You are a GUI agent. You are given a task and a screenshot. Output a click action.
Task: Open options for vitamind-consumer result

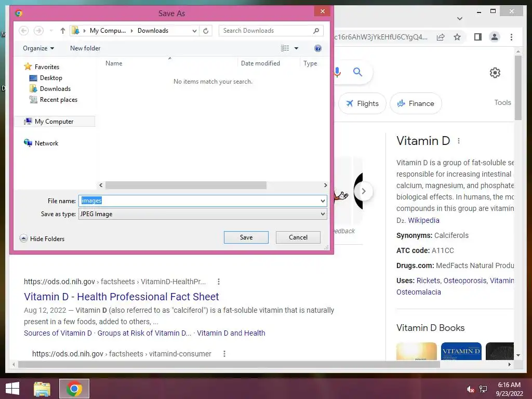tap(224, 354)
